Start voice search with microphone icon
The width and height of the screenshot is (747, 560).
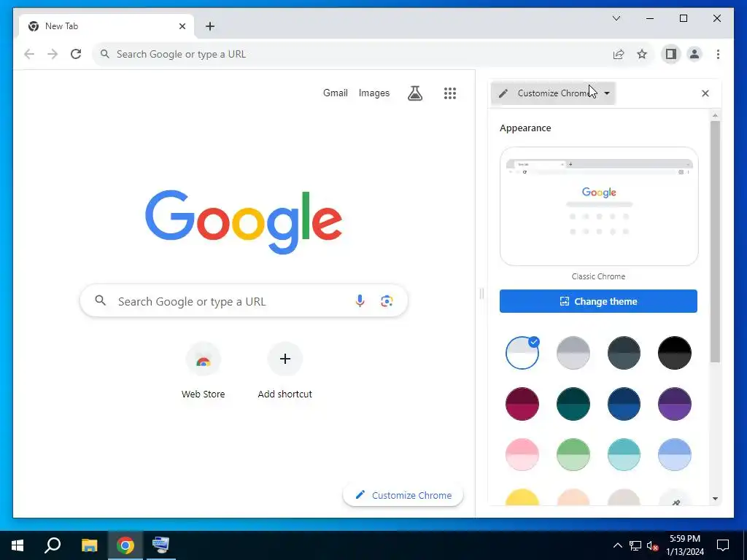[x=360, y=301]
